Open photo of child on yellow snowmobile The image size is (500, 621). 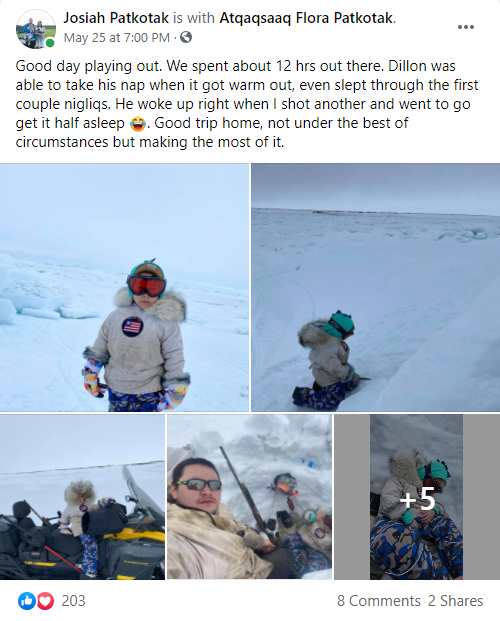82,497
